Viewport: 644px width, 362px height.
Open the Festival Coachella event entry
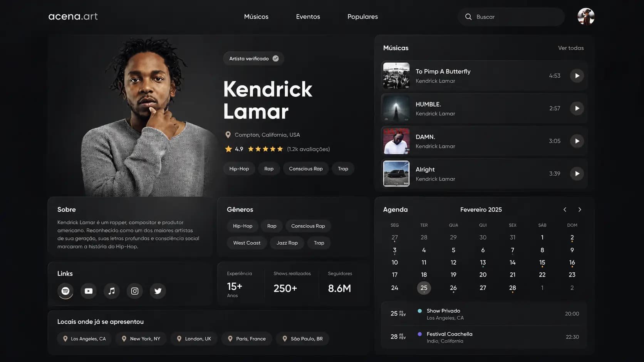click(x=484, y=337)
